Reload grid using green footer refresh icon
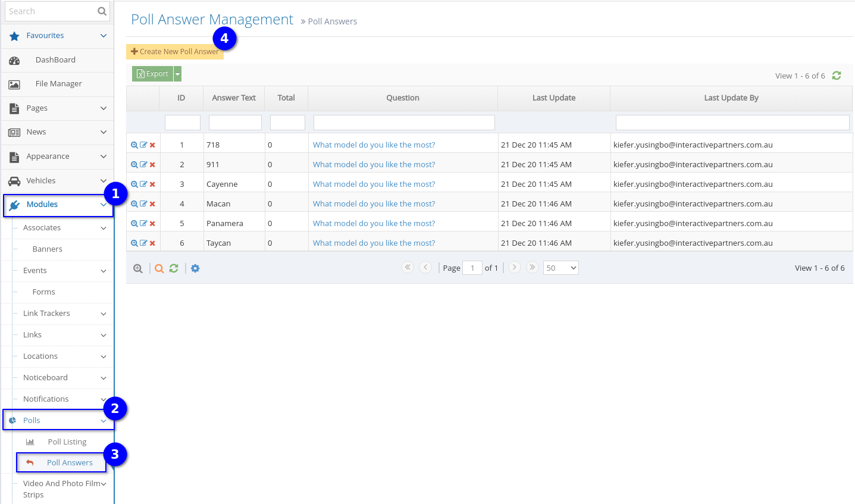Screen dimensions: 855x504 (x=174, y=269)
